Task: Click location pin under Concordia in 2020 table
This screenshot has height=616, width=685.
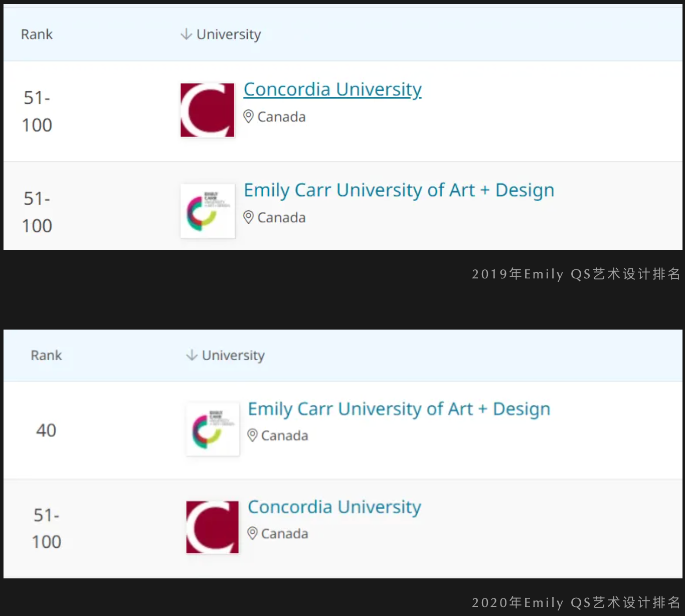Action: [252, 533]
